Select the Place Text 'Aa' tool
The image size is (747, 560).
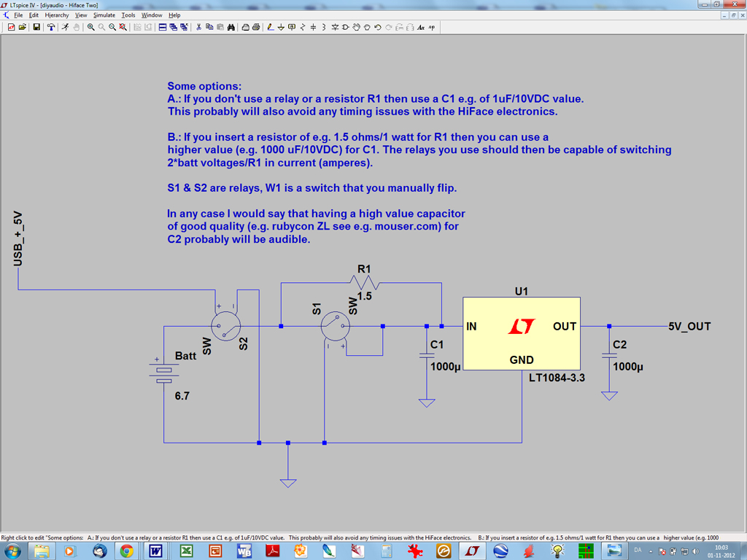[x=421, y=28]
